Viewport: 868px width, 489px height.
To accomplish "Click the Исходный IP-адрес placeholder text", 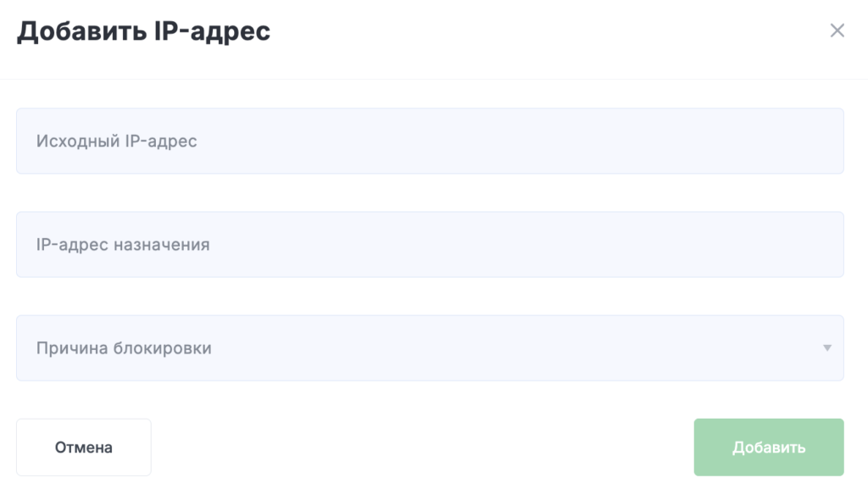I will pyautogui.click(x=117, y=141).
